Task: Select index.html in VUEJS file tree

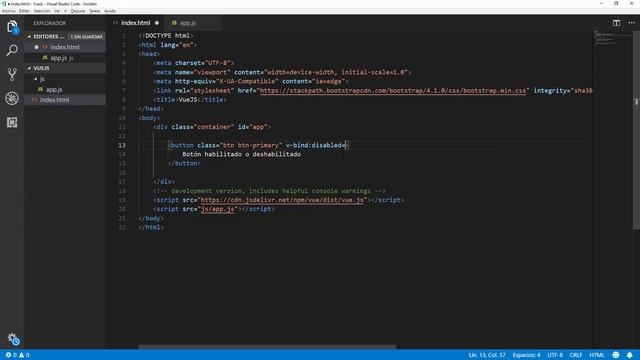Action: click(65, 100)
